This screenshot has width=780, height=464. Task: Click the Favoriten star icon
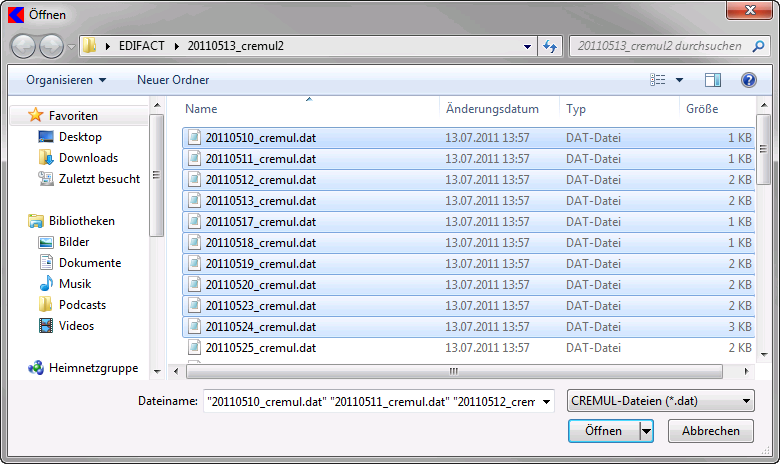click(x=36, y=115)
